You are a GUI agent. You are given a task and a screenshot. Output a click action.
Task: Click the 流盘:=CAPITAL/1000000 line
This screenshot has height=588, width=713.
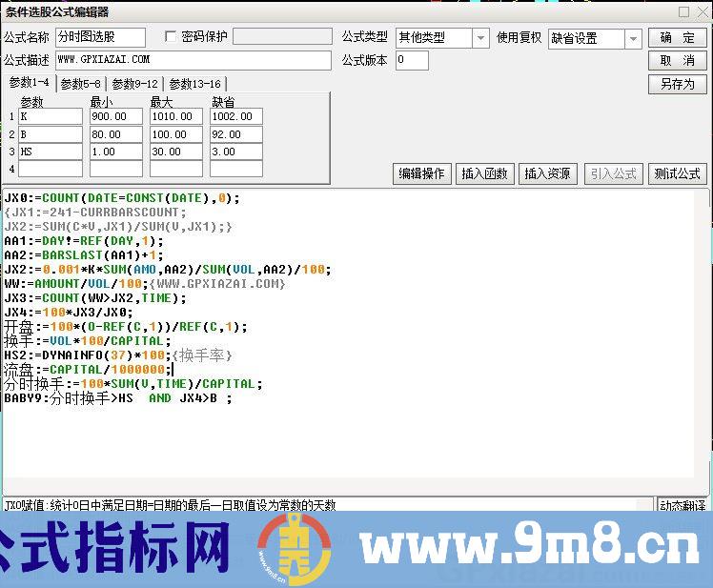[88, 370]
